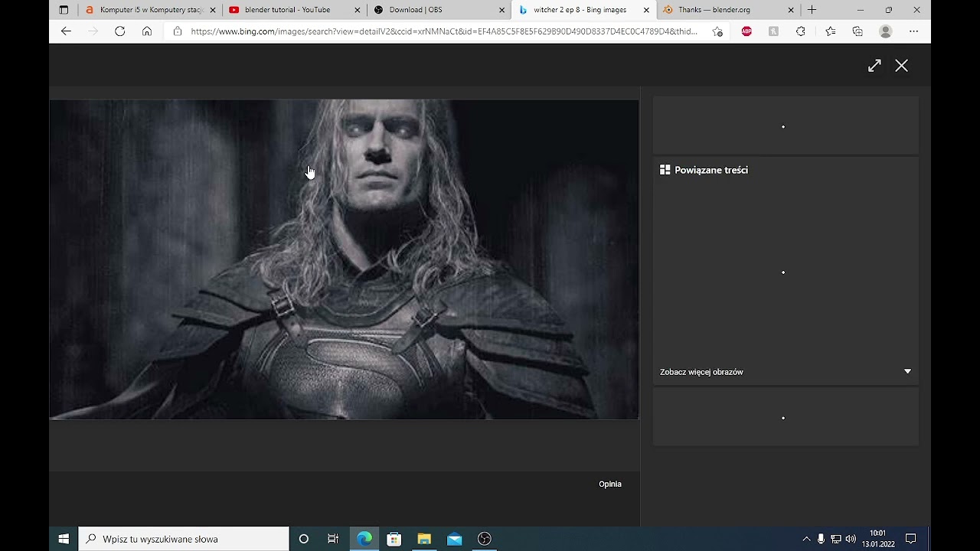Switch to the Thanks — blender.org tab
The width and height of the screenshot is (980, 551).
click(x=727, y=10)
